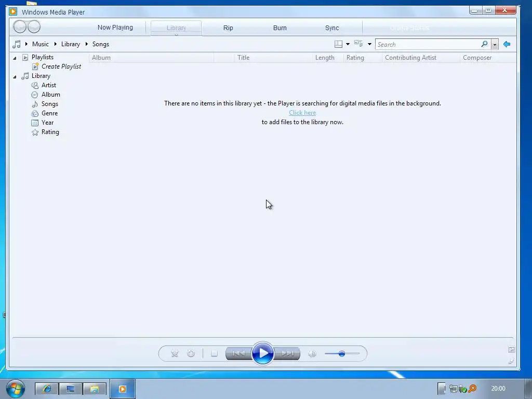Open the Burn tab
Screen dimensions: 532x399
pyautogui.click(x=280, y=28)
